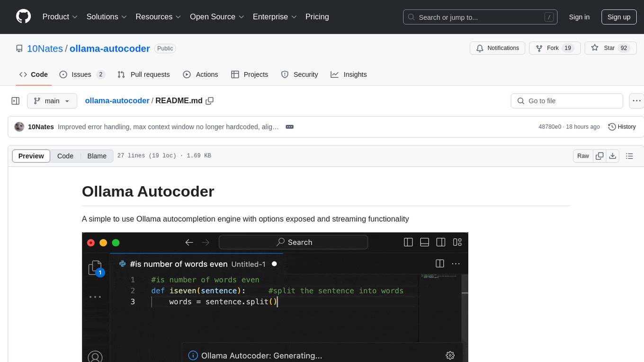Click the fork count 19

[x=568, y=48]
